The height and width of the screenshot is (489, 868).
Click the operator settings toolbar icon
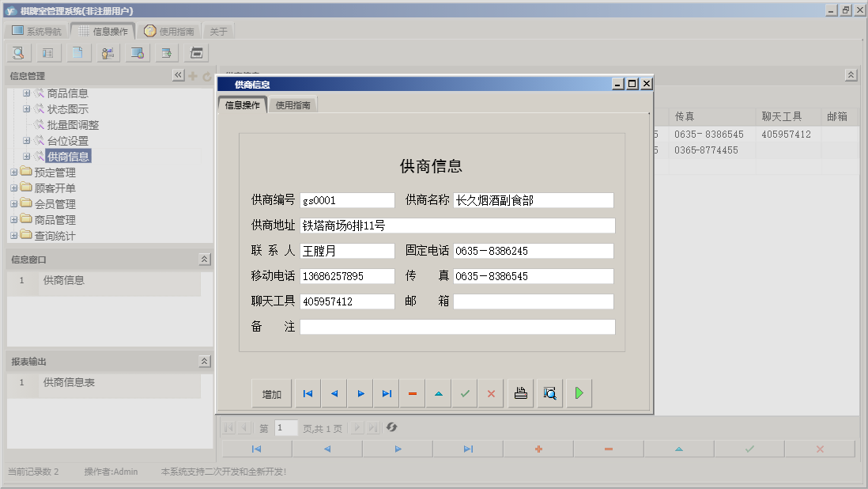coord(108,52)
